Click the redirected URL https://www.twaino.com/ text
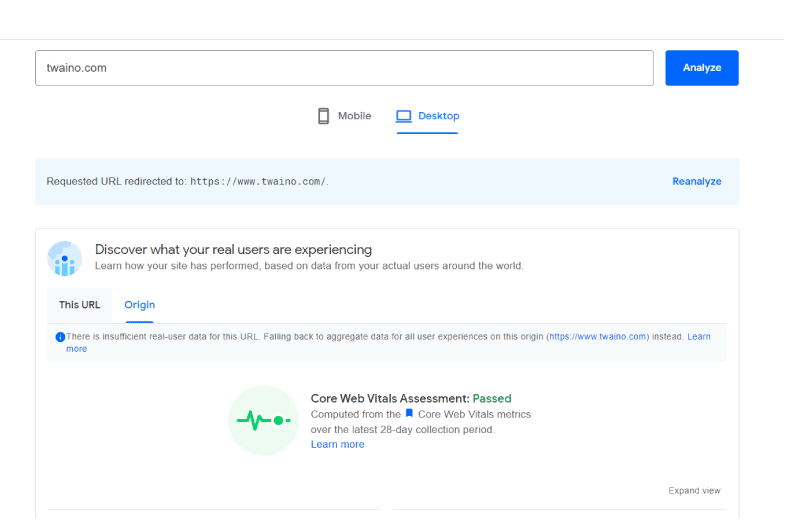The height and width of the screenshot is (530, 800). pyautogui.click(x=259, y=182)
